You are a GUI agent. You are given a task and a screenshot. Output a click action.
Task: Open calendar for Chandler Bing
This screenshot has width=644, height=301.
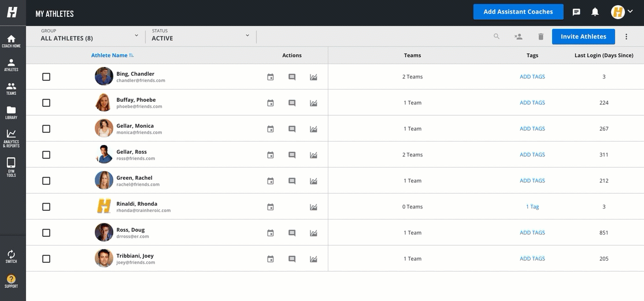coord(270,77)
